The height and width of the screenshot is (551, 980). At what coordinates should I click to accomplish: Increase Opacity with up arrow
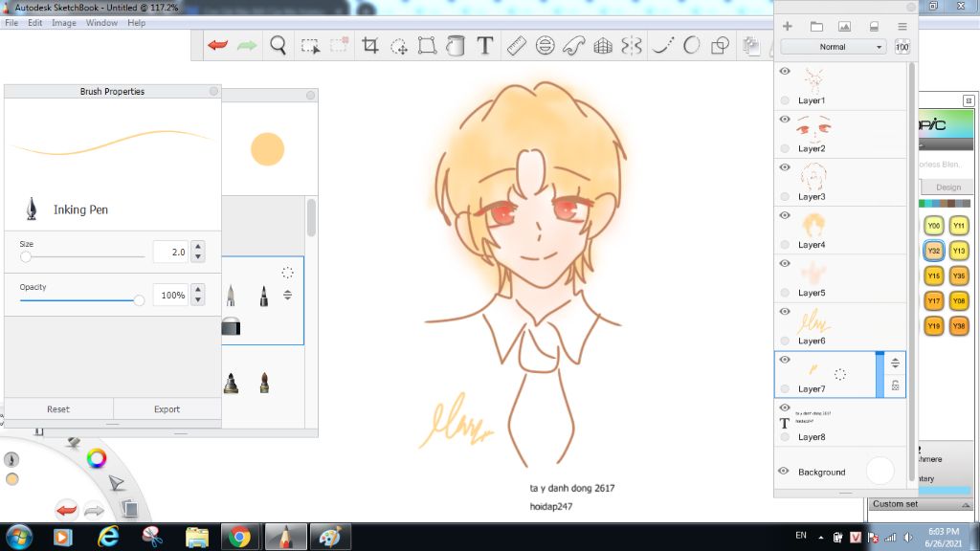[198, 289]
